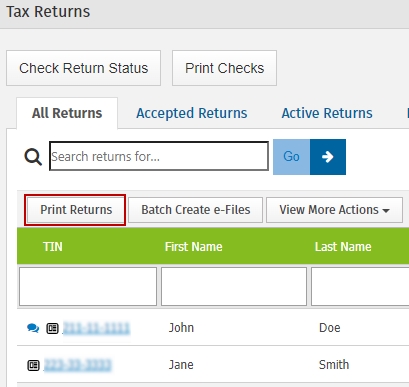Switch to the Active Returns tab
Viewport: 409px width, 387px height.
327,113
